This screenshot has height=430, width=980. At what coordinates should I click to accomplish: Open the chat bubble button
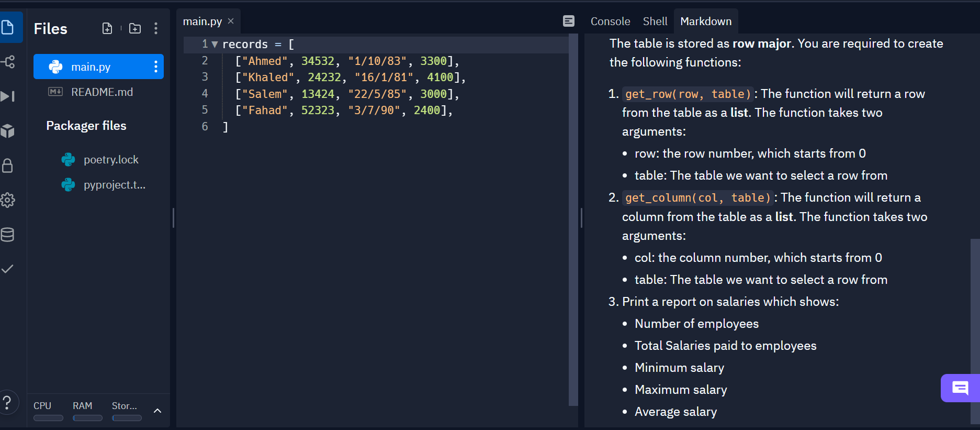960,388
